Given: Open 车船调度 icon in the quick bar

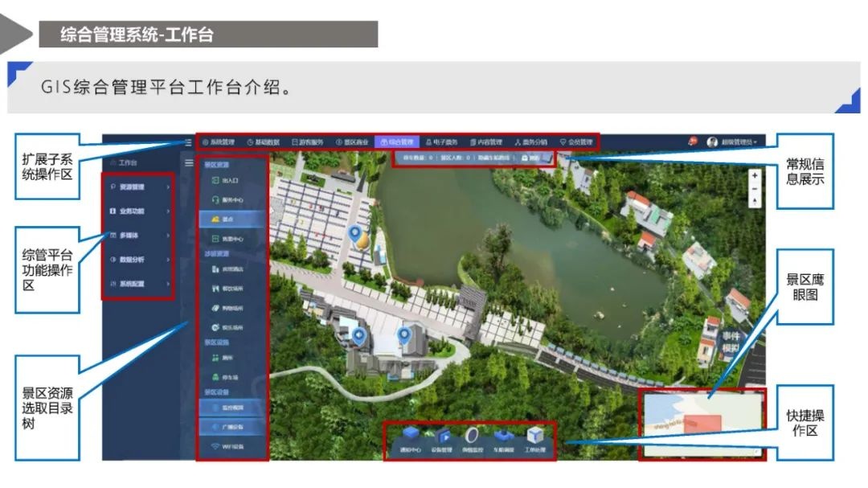Looking at the screenshot, I should (504, 436).
